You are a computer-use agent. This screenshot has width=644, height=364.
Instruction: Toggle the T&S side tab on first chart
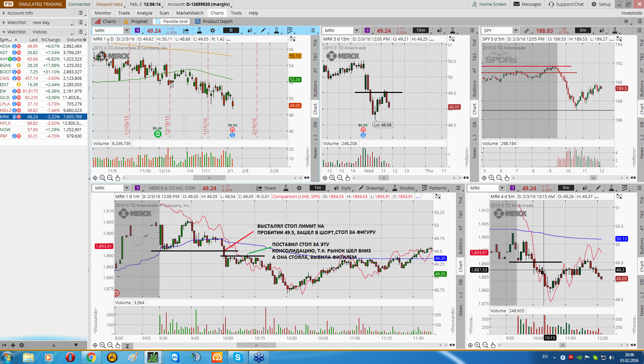315,57
